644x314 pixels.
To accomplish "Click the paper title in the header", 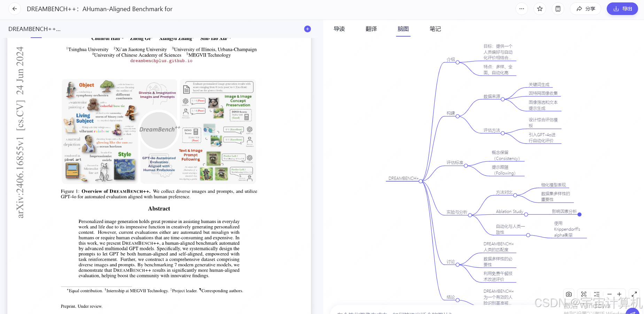I will 100,9.
